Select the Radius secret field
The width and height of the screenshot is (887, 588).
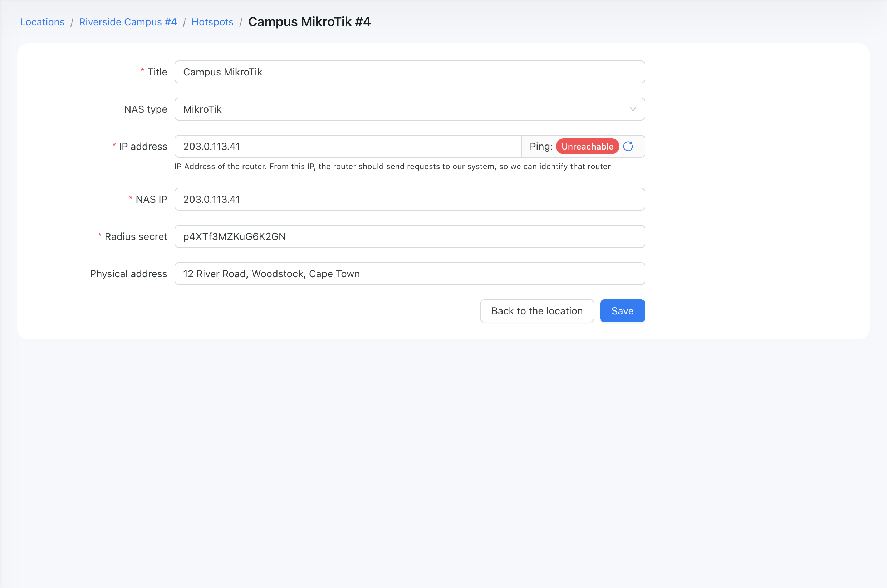point(410,237)
